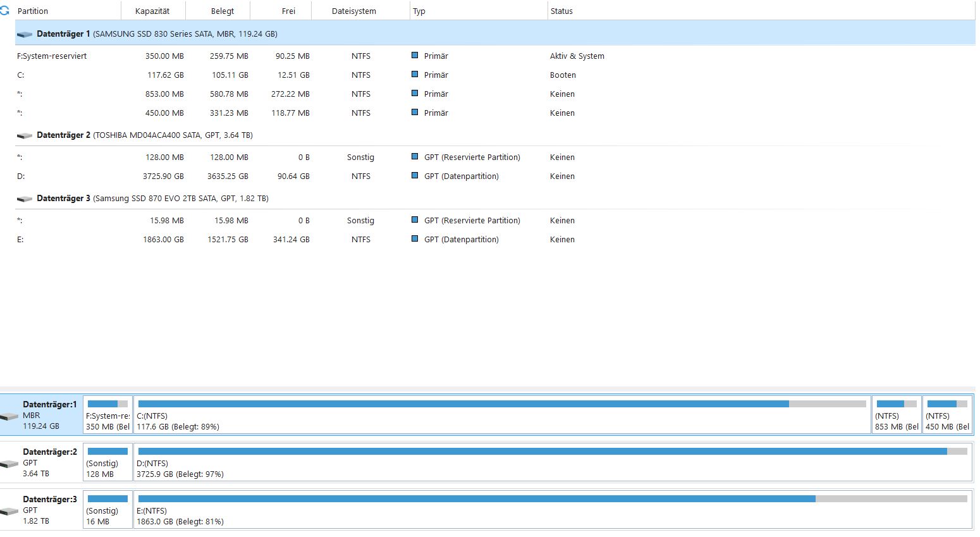Select Datenträger 2 TOSHIBA MD04ACA400 row
The image size is (980, 537).
495,135
